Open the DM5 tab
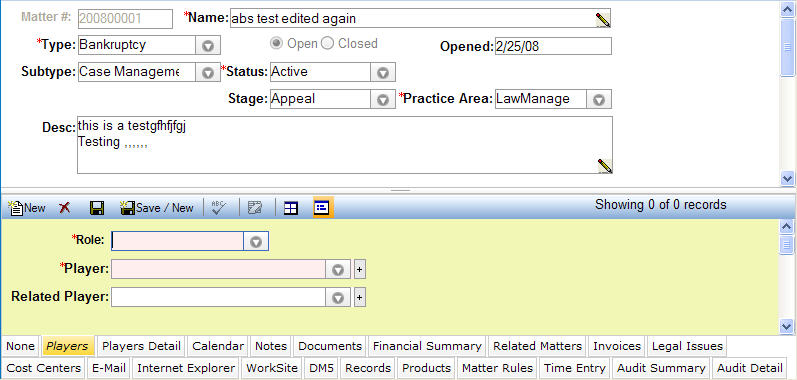This screenshot has width=797, height=380. pos(321,368)
